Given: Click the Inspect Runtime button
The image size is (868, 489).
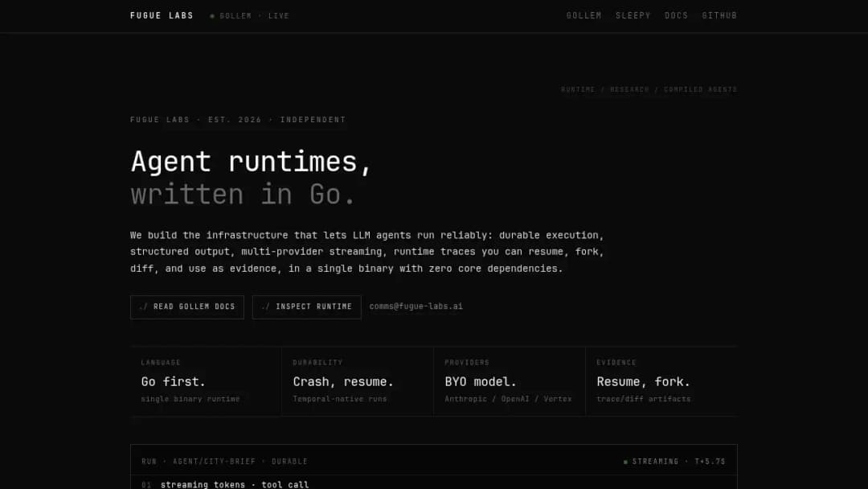Looking at the screenshot, I should click(307, 306).
